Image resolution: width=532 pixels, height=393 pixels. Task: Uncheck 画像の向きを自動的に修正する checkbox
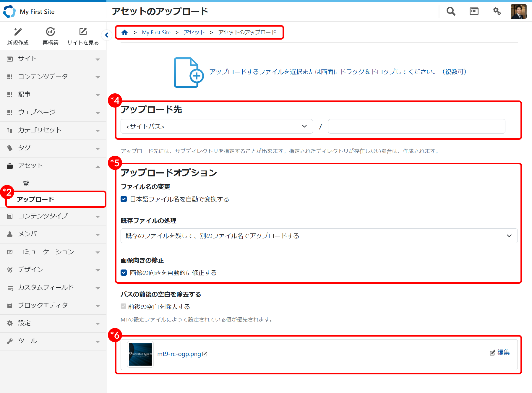(124, 272)
